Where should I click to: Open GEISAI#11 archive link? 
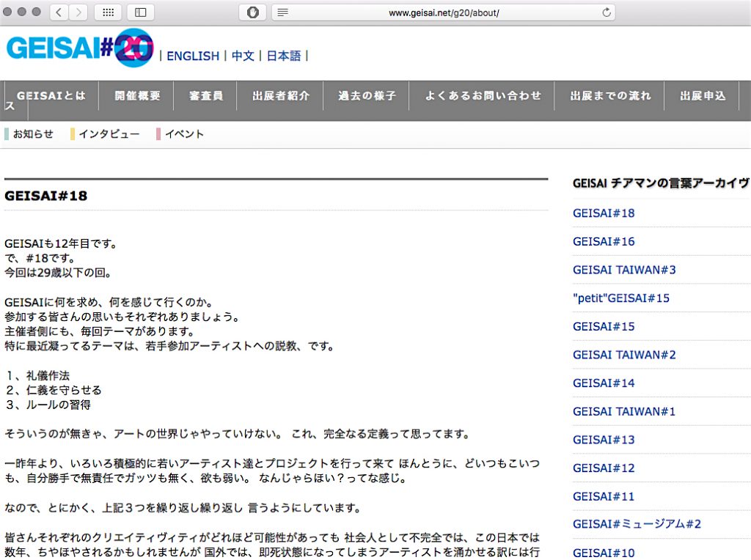pyautogui.click(x=604, y=496)
